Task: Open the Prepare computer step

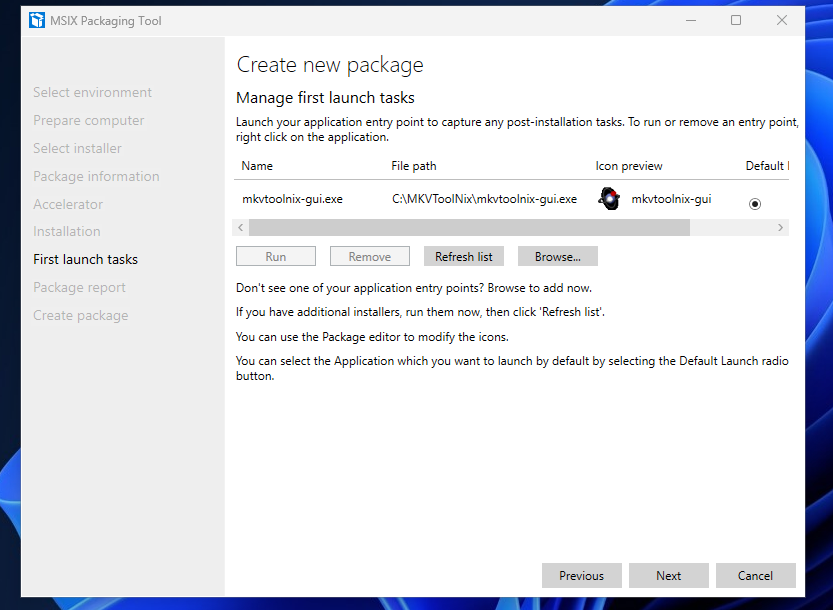Action: pos(89,121)
